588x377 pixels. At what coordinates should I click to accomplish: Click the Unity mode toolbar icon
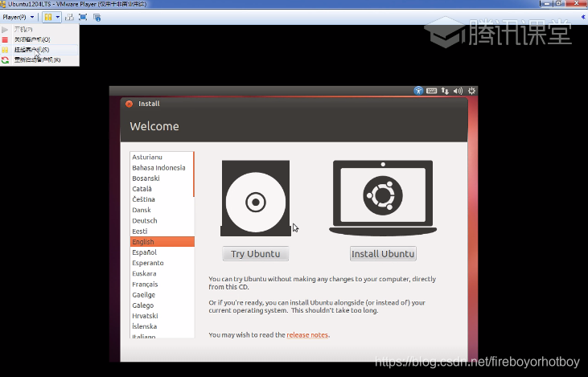[x=97, y=17]
